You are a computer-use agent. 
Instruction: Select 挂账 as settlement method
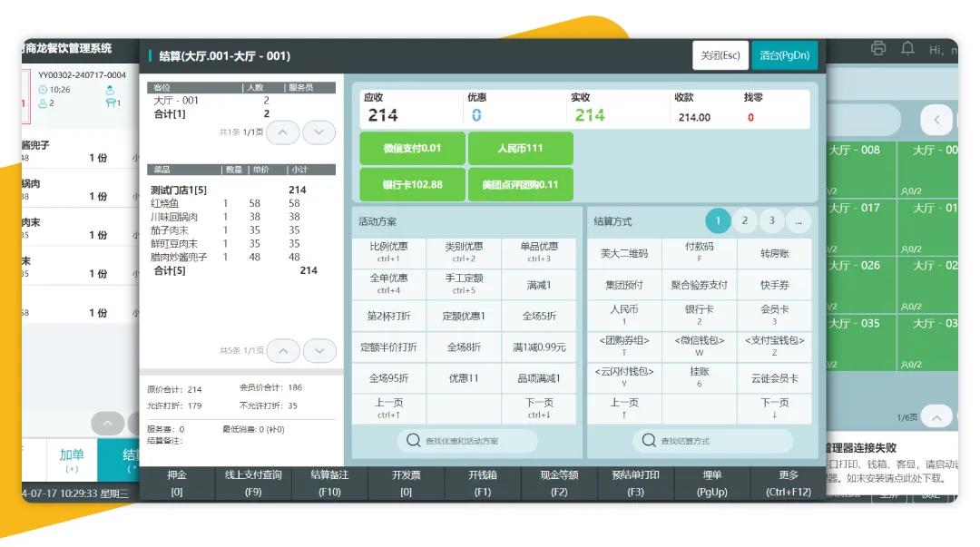(700, 377)
